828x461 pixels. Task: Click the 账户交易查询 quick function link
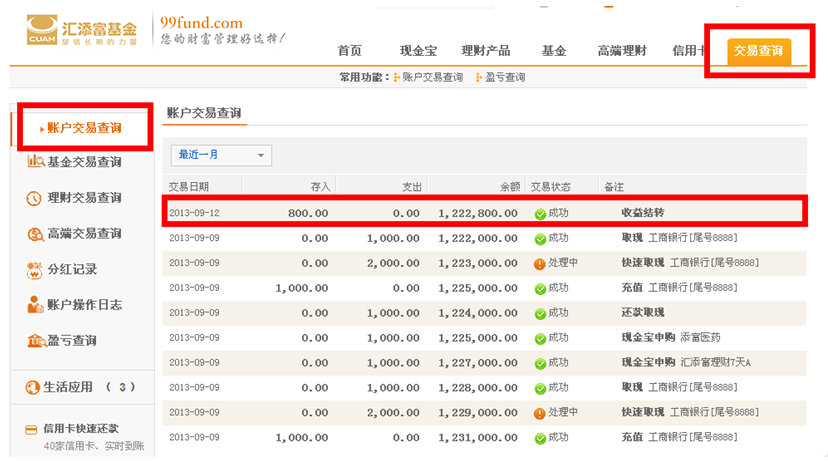[432, 77]
